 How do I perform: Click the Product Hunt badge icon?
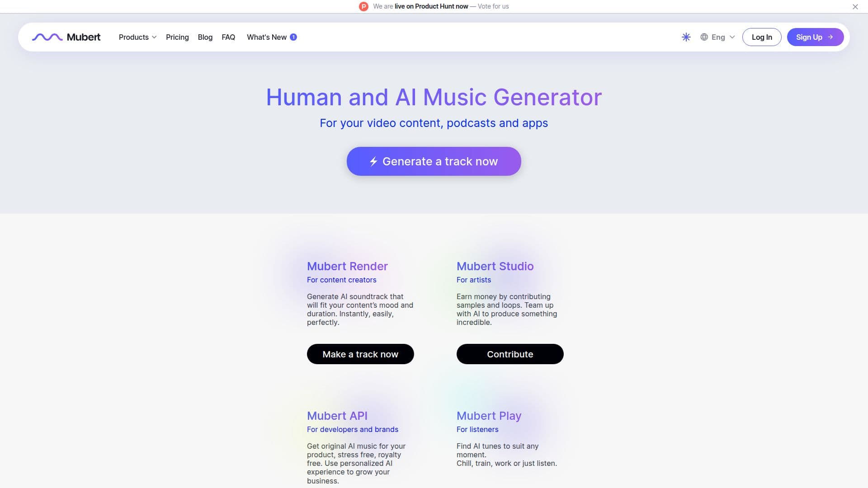[x=363, y=6]
